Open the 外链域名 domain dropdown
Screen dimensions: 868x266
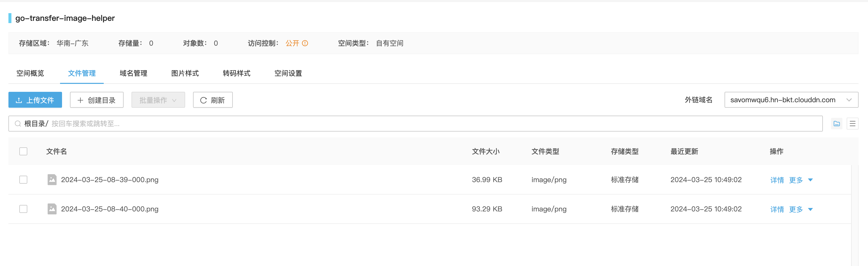tap(791, 100)
